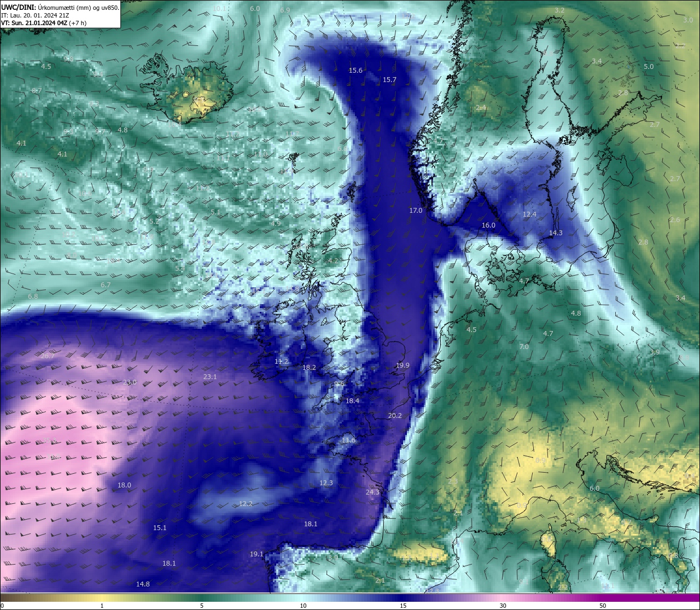Viewport: 700px width, 610px height.
Task: Click the UWC/DINI Úrkomumætti title line
Action: 60,8
